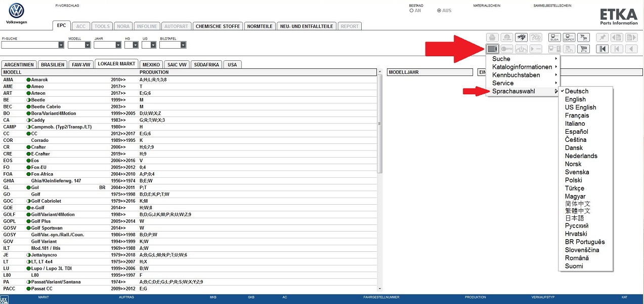The image size is (644, 304).
Task: Click the computer-phone link icon
Action: (554, 49)
